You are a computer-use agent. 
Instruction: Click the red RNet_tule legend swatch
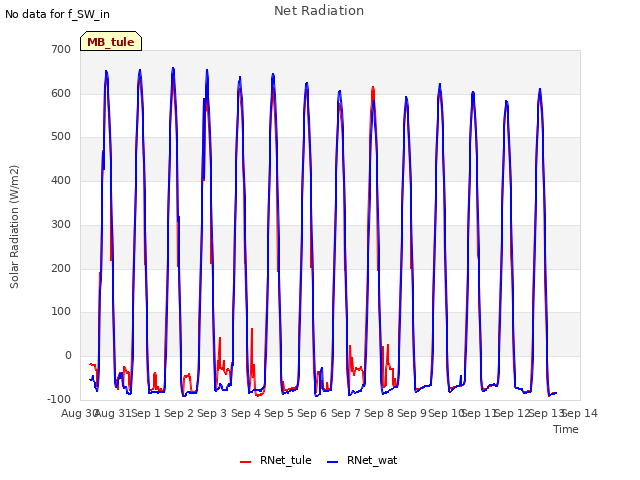tap(245, 462)
